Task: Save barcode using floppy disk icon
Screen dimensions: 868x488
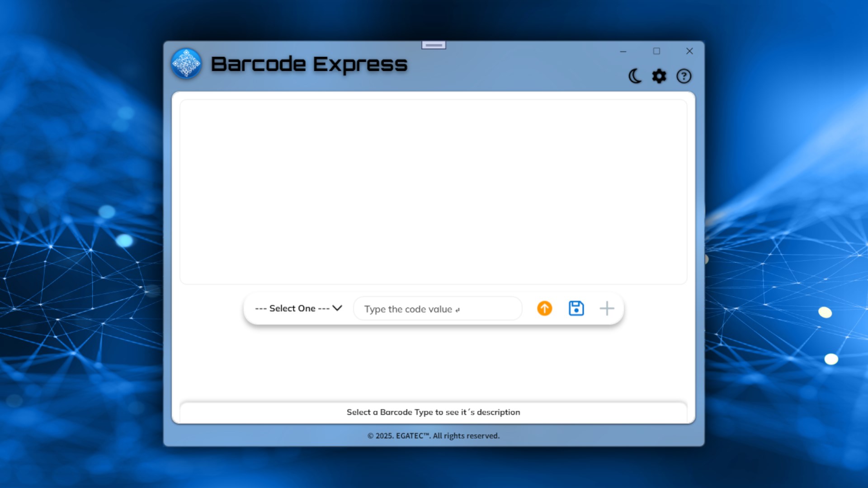Action: pyautogui.click(x=576, y=308)
